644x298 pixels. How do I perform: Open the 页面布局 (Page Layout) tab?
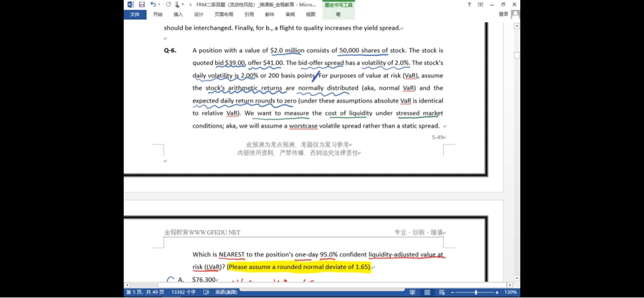224,14
